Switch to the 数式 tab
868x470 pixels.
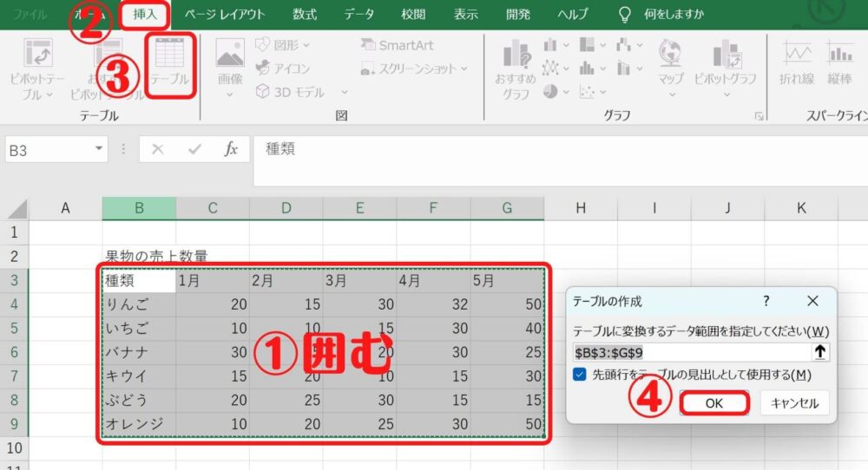(x=305, y=15)
